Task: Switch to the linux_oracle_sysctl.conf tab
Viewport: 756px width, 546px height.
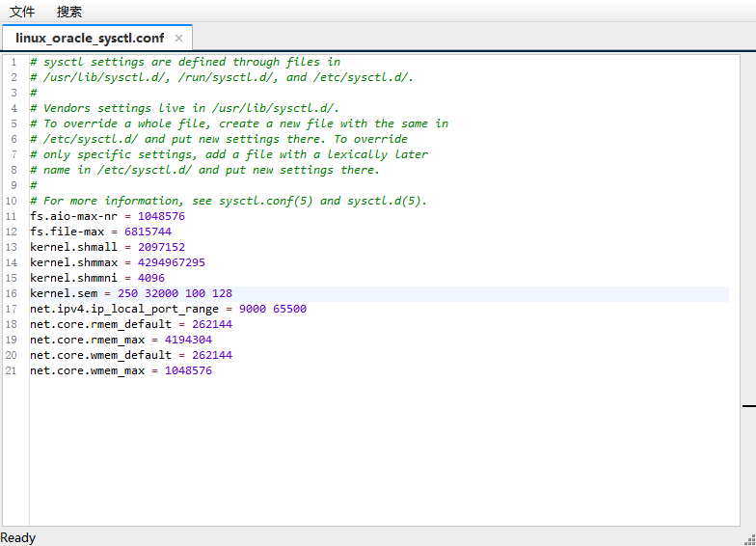Action: click(89, 38)
